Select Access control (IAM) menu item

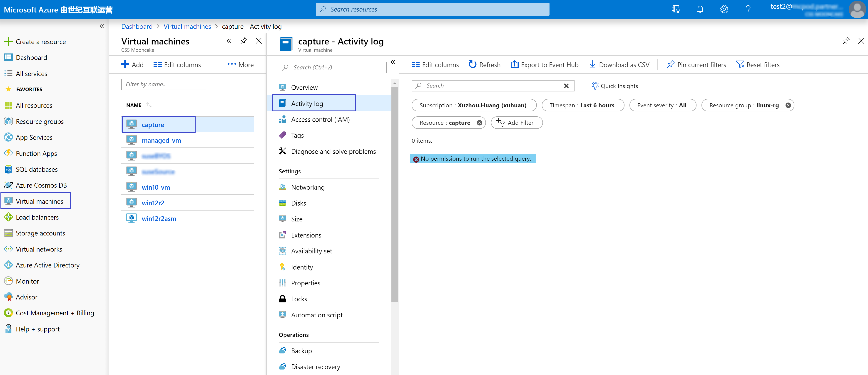pos(320,120)
